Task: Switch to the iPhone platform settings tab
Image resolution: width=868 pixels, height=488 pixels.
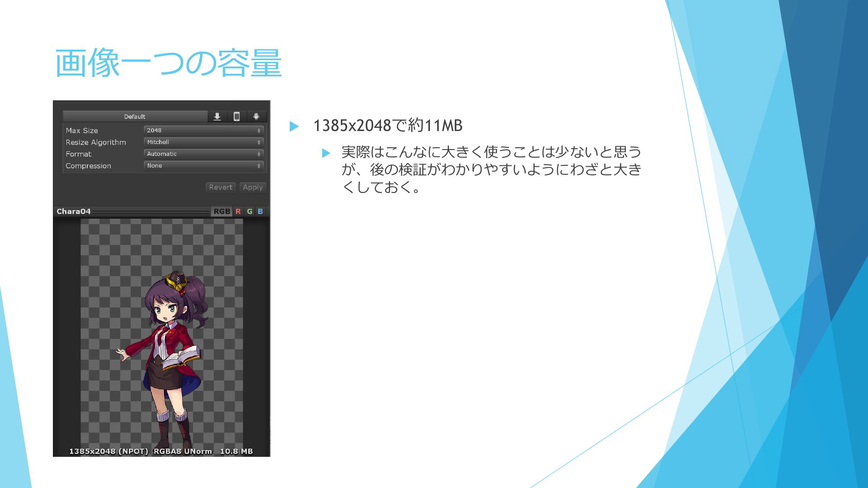Action: 236,117
